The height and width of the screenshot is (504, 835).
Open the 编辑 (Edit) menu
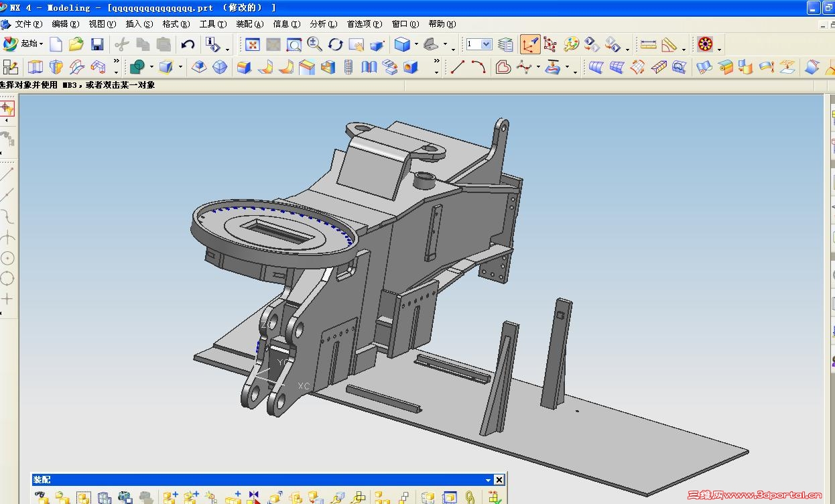[x=65, y=24]
